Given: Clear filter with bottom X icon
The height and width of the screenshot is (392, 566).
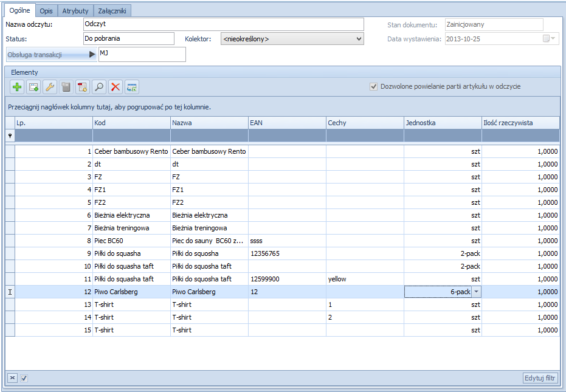Looking at the screenshot, I should [x=12, y=378].
